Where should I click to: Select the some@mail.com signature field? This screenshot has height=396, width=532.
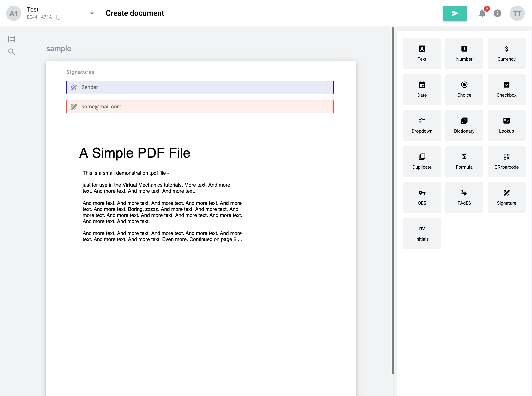coord(200,107)
